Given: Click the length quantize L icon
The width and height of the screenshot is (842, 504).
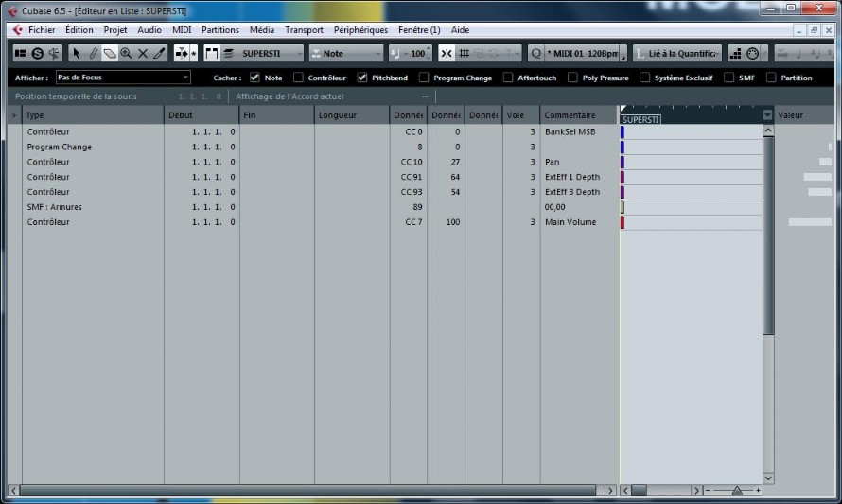Looking at the screenshot, I should pos(640,53).
